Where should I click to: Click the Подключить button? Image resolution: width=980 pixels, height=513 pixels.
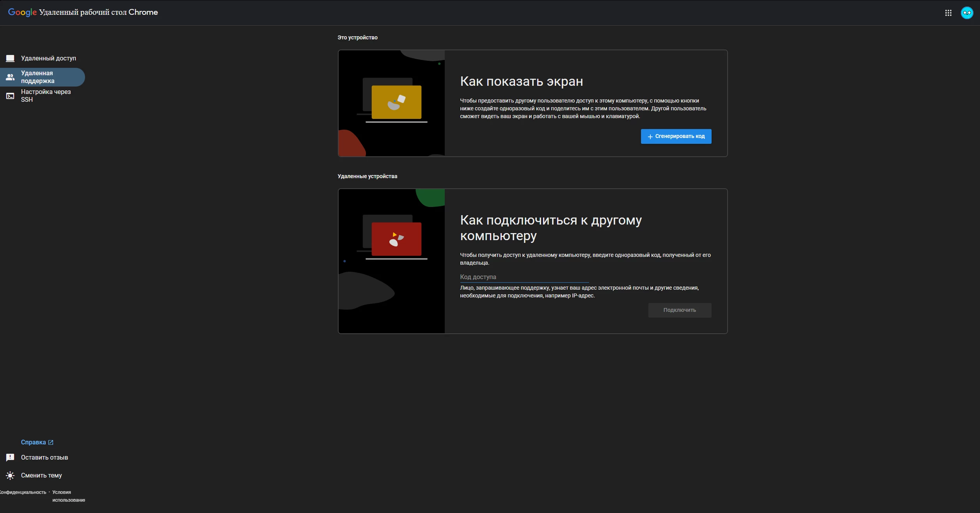[680, 310]
